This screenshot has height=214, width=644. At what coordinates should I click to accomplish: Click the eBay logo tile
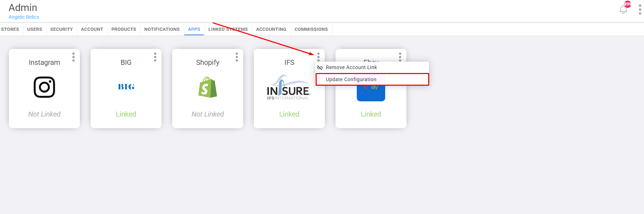coord(371,93)
